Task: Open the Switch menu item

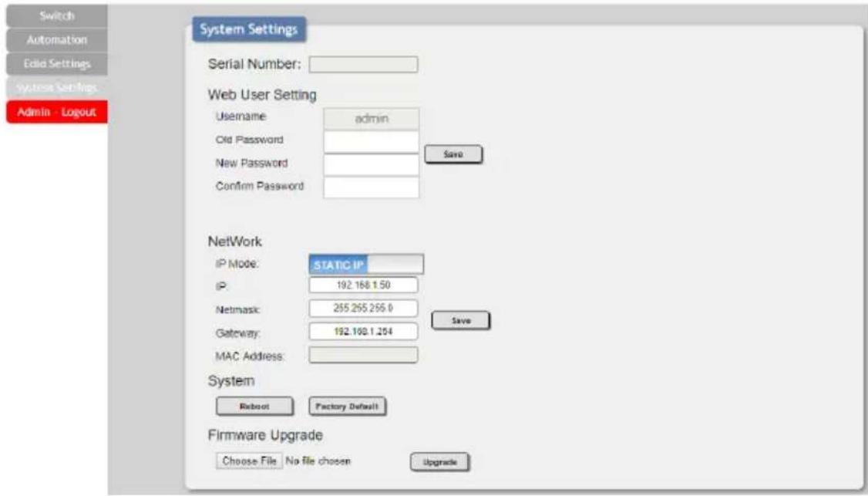Action: point(57,16)
